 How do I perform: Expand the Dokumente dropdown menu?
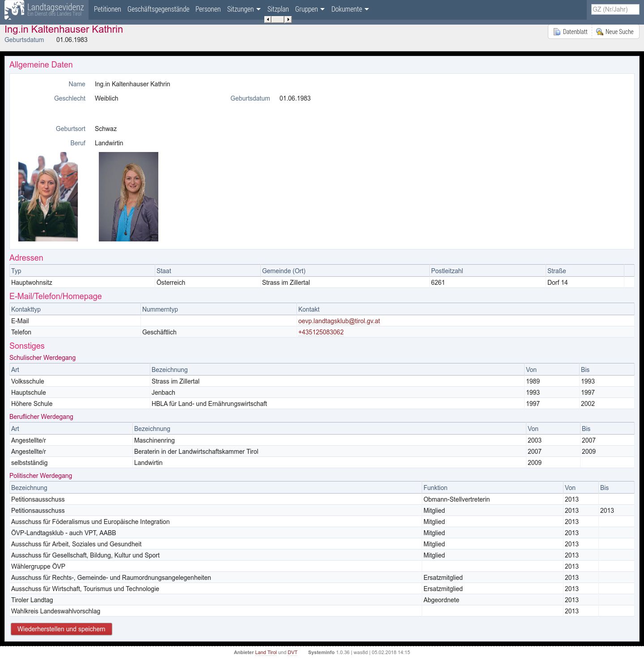pyautogui.click(x=350, y=9)
